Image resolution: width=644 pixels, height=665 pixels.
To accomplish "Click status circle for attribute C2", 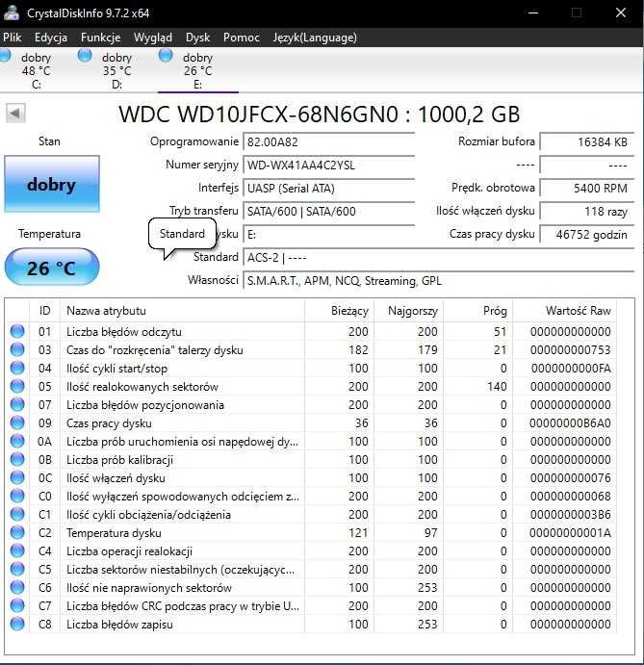I will [x=17, y=532].
